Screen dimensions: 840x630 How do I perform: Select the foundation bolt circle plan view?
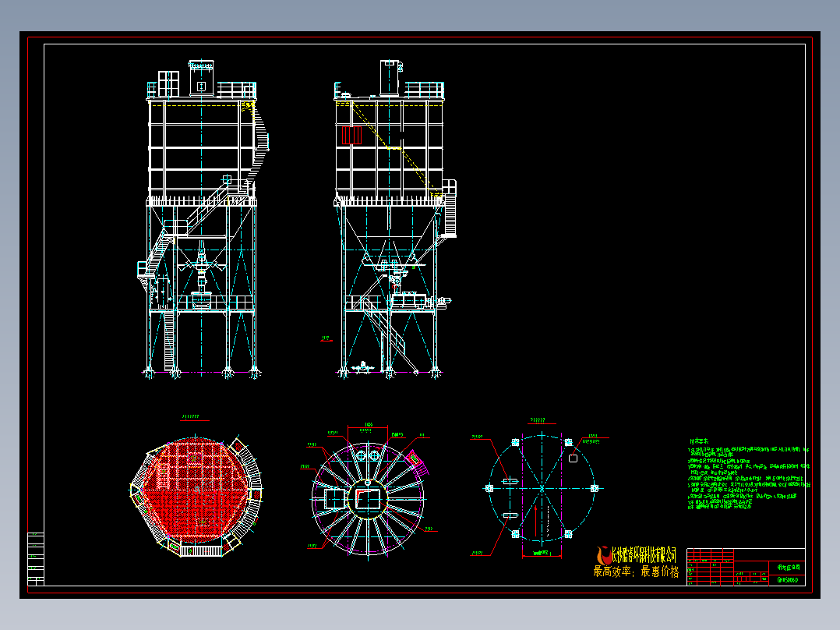tap(542, 488)
